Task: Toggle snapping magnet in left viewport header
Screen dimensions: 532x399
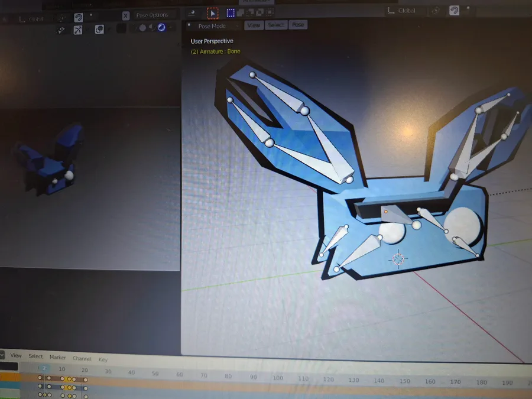Action: point(79,17)
